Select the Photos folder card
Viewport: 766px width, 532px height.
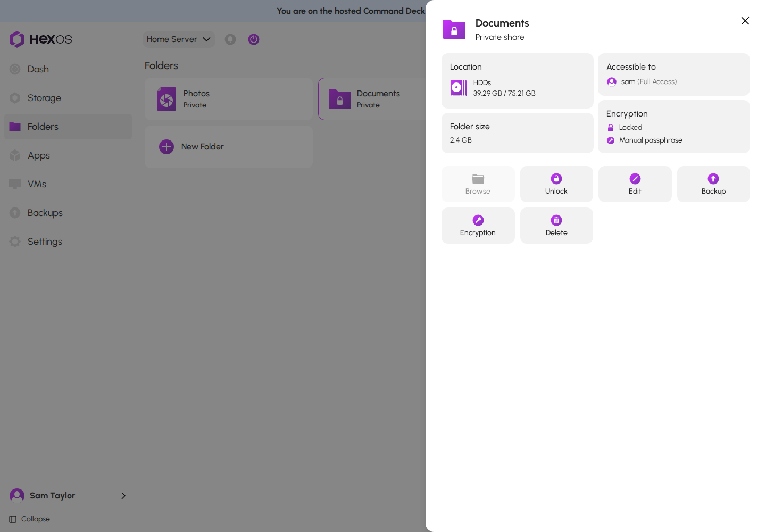click(x=229, y=99)
